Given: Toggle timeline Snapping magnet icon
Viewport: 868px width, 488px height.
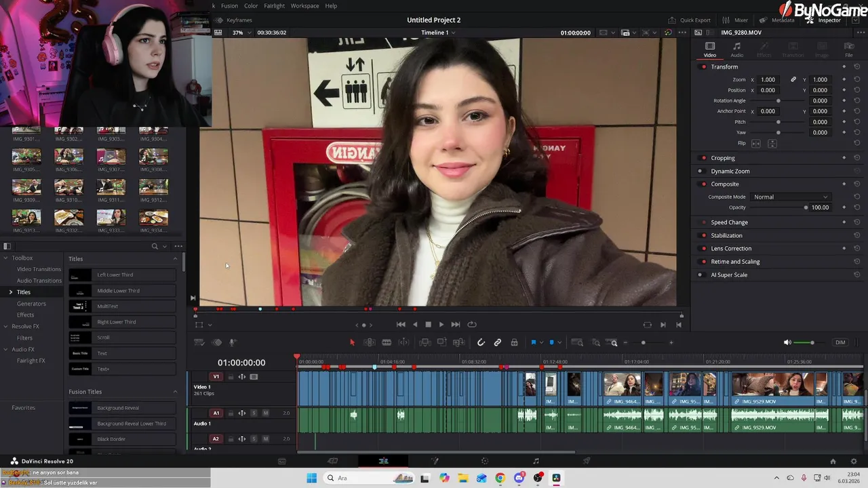Looking at the screenshot, I should tap(481, 342).
